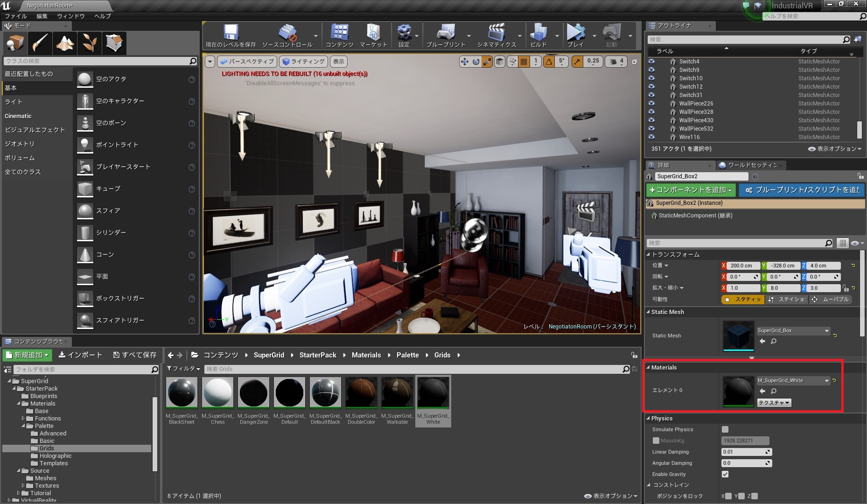The width and height of the screenshot is (867, 504).
Task: Expand the Functions folder in tree
Action: (23, 419)
